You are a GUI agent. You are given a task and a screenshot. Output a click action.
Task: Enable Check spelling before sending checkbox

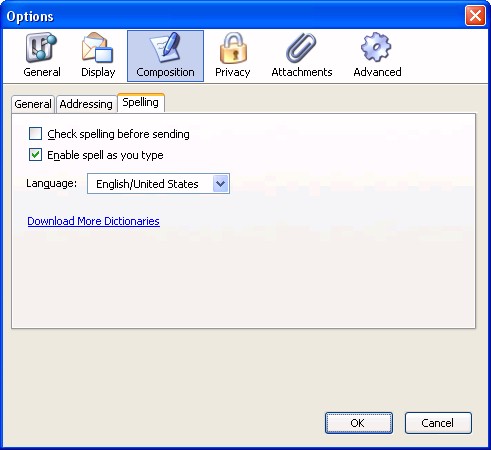[x=35, y=134]
